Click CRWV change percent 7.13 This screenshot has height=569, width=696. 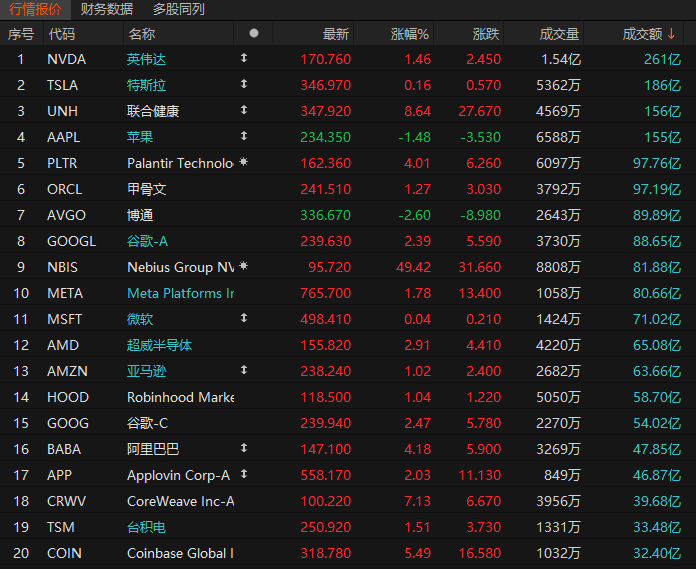(x=417, y=501)
